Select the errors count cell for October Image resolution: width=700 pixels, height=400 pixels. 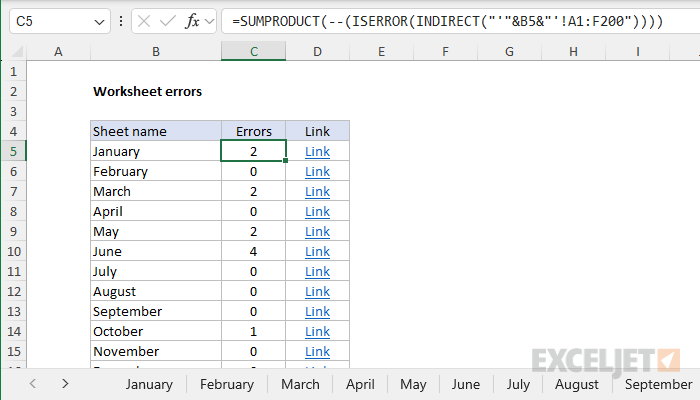click(x=254, y=331)
